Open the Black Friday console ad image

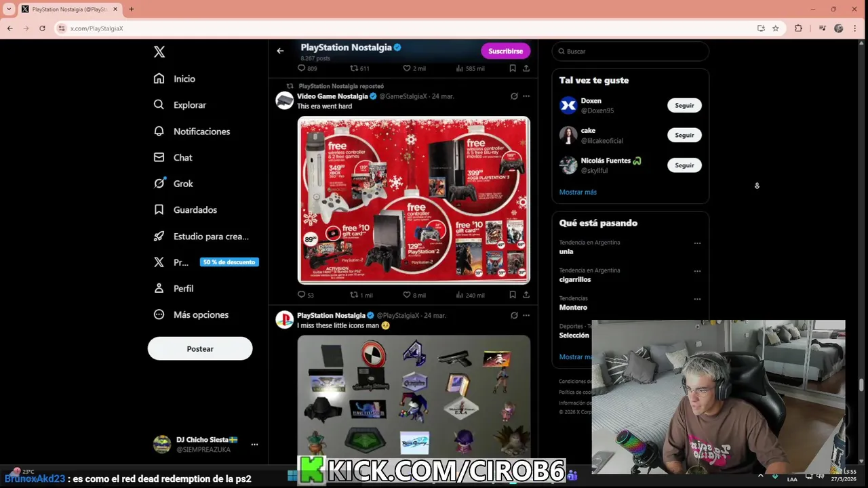pyautogui.click(x=414, y=200)
